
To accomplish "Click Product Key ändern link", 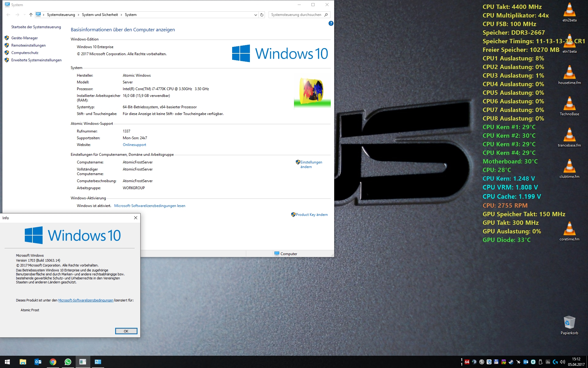I will (x=311, y=215).
